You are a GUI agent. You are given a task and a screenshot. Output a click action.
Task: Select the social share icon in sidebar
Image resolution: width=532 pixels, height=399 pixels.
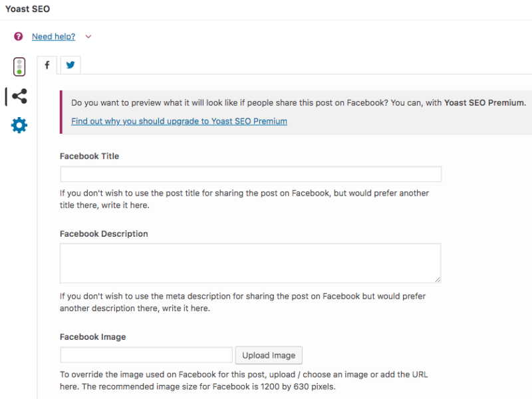19,96
